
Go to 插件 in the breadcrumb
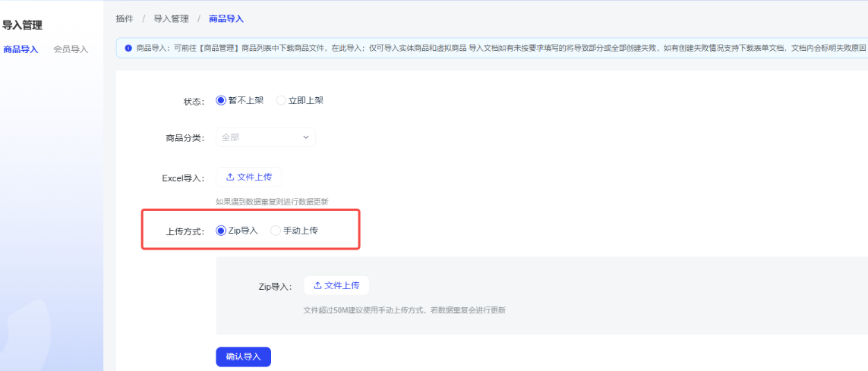tap(125, 18)
